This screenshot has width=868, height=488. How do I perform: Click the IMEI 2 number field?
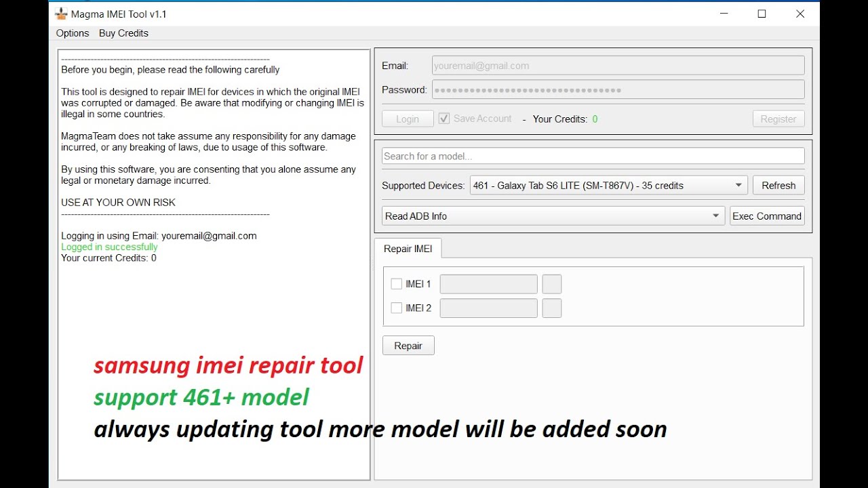pos(489,308)
